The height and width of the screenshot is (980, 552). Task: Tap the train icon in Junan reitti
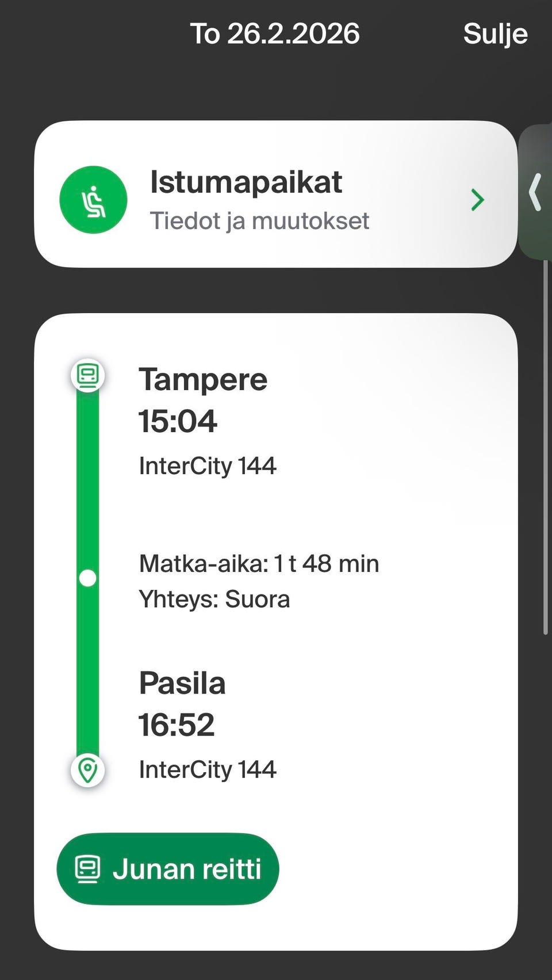[x=88, y=869]
